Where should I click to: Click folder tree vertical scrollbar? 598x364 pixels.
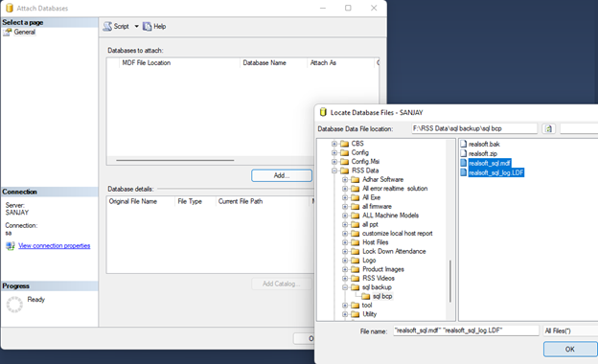pos(450,282)
